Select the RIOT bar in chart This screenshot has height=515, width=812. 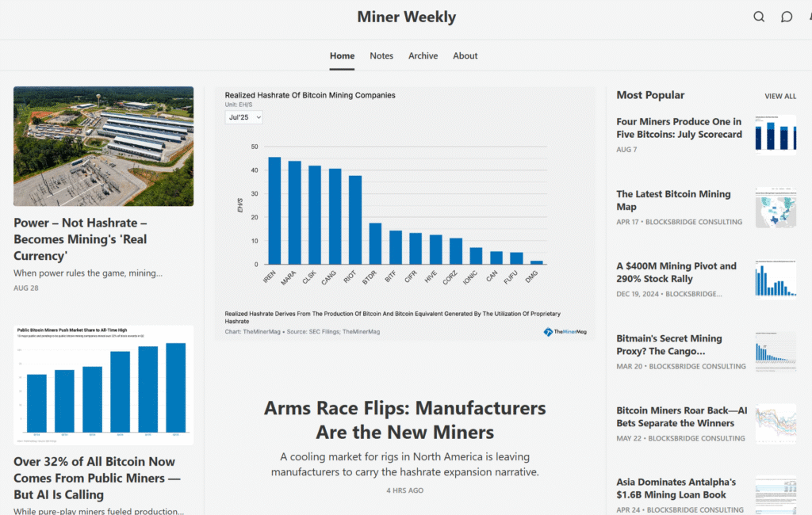355,220
